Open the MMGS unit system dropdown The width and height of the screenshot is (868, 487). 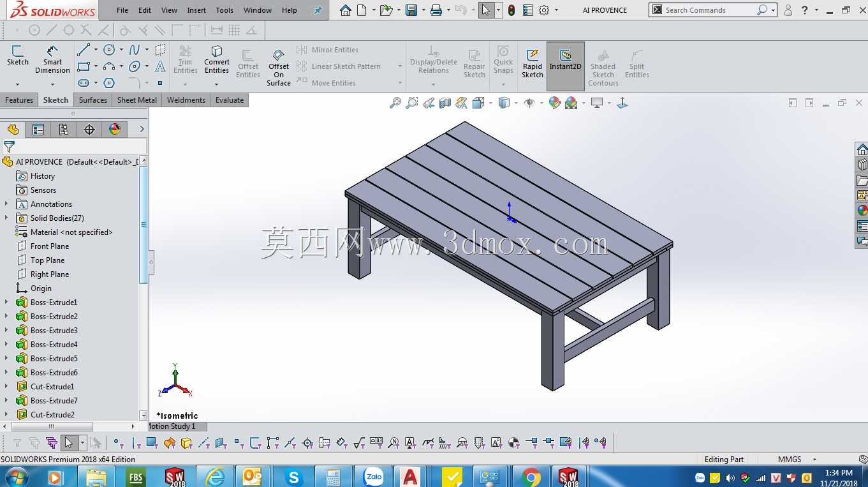pos(814,460)
